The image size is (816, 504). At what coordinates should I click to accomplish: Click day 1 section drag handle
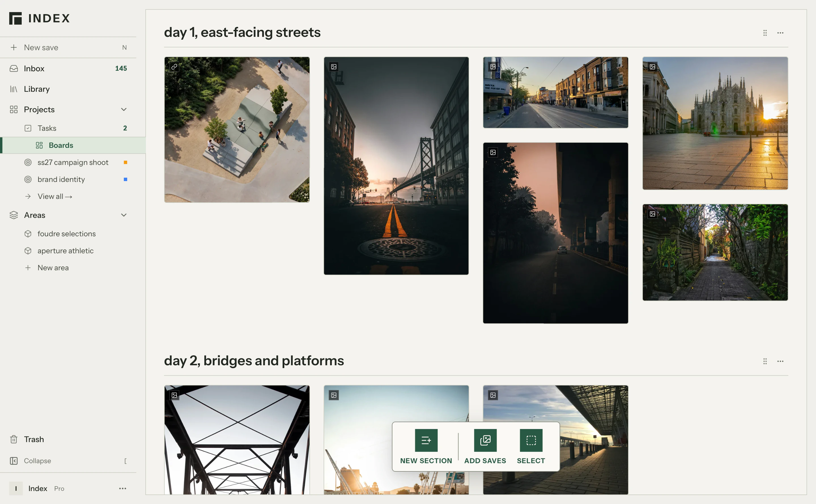765,33
